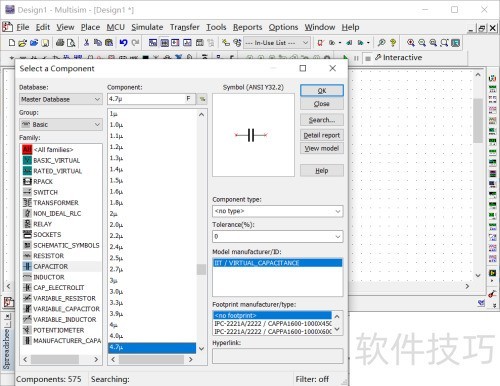Click the View model button

pos(322,148)
